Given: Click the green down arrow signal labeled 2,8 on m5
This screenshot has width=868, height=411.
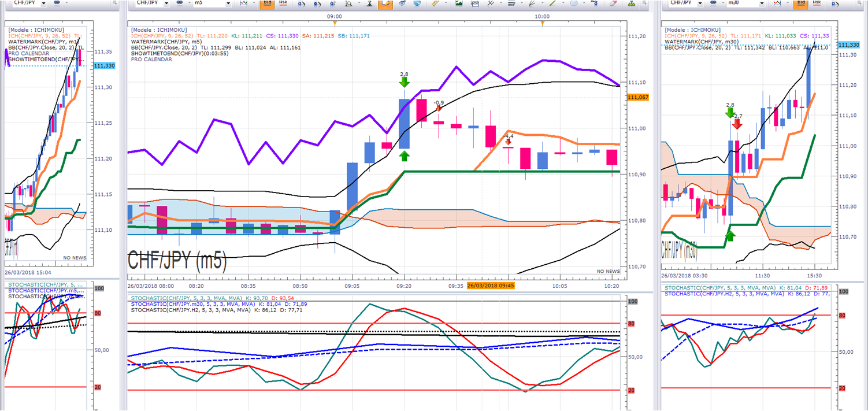Looking at the screenshot, I should [x=405, y=82].
